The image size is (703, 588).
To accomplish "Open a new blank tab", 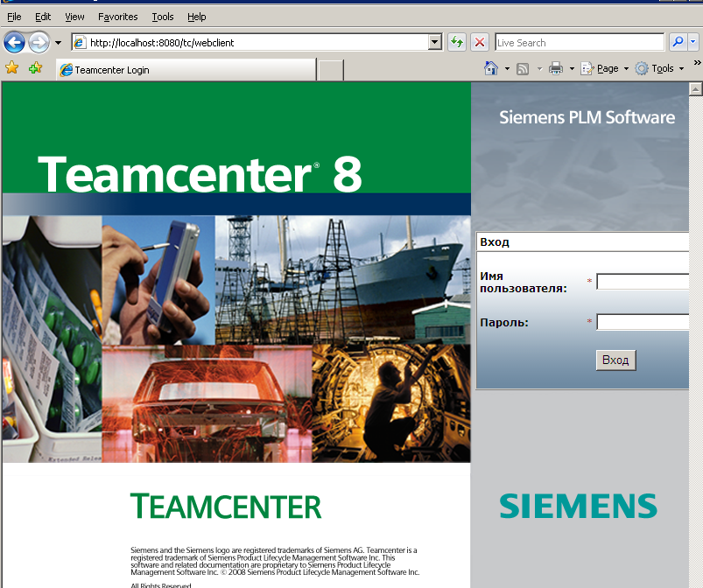I will click(330, 70).
